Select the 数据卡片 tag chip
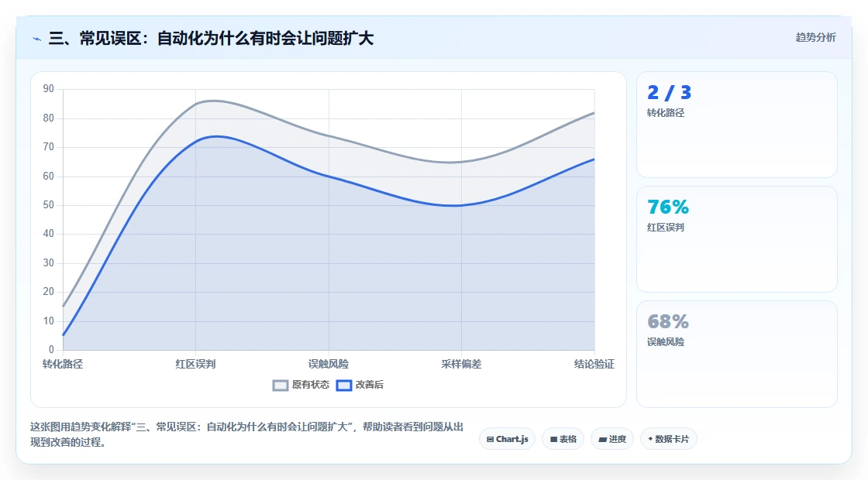This screenshot has width=868, height=480. pyautogui.click(x=669, y=439)
